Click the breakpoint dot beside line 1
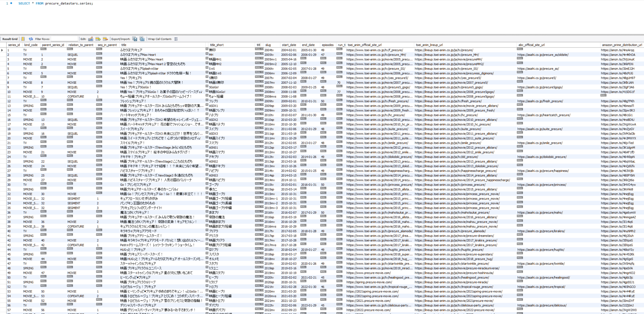Image resolution: width=644 pixels, height=314 pixels. click(x=11, y=3)
